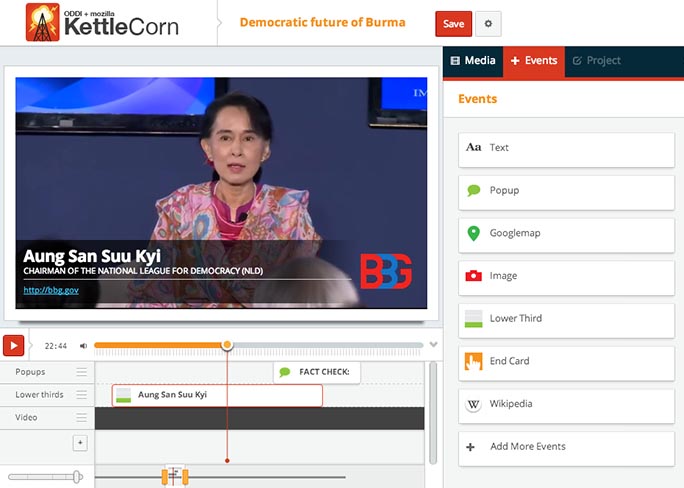Click the orange timeline viewport range bar
Image resolution: width=684 pixels, height=488 pixels.
pos(175,477)
